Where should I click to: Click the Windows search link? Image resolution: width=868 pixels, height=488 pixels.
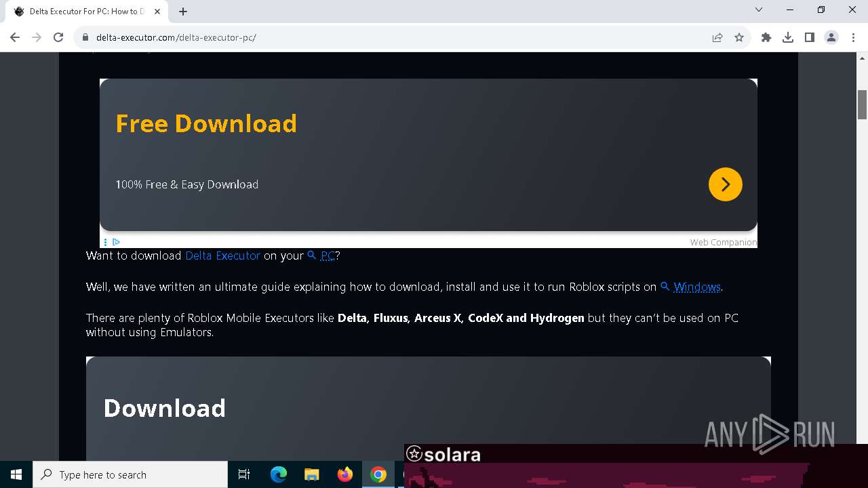(x=697, y=287)
